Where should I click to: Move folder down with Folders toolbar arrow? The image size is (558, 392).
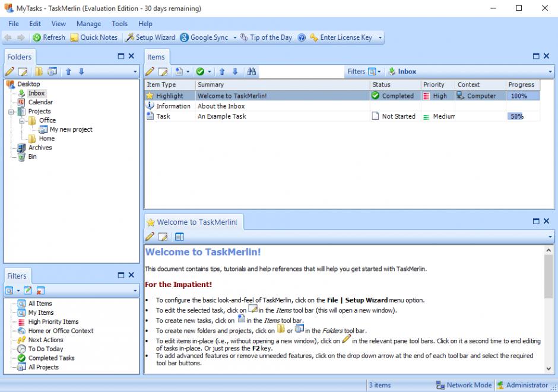[x=81, y=71]
